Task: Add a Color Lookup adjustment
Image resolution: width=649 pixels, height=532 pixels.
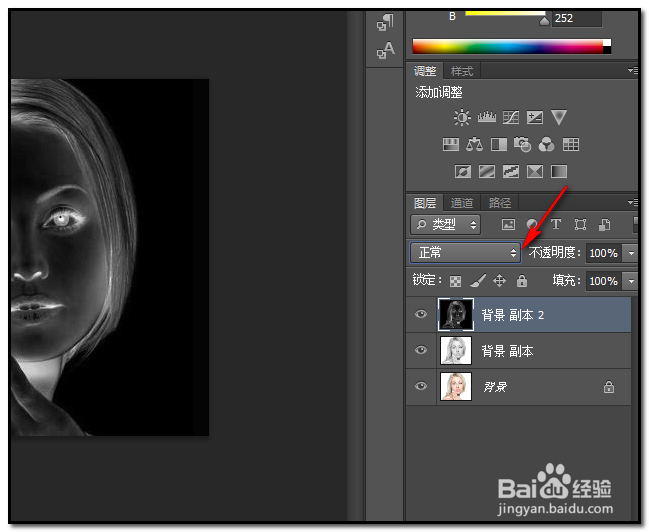Action: [571, 144]
